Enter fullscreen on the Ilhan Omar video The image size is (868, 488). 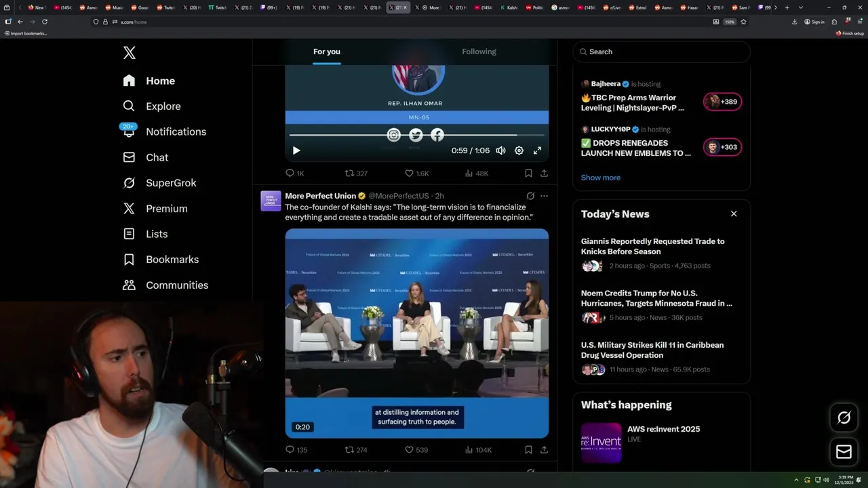(537, 150)
